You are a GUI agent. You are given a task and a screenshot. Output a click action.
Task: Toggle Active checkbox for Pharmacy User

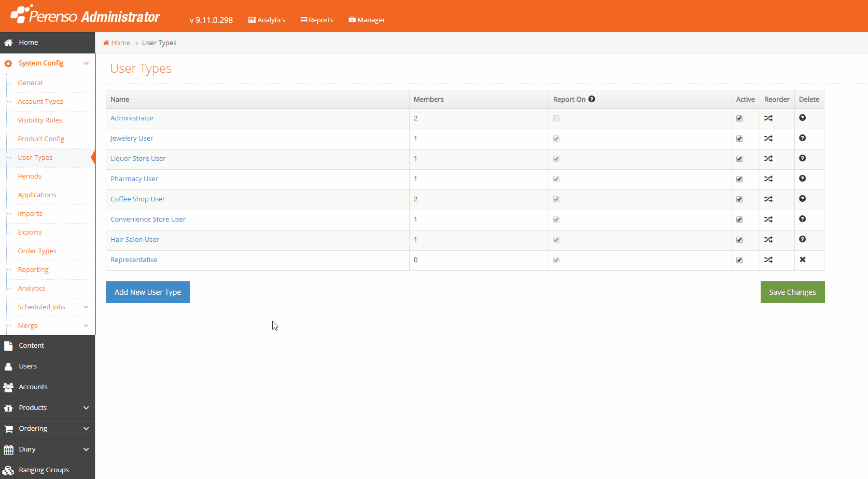tap(739, 179)
